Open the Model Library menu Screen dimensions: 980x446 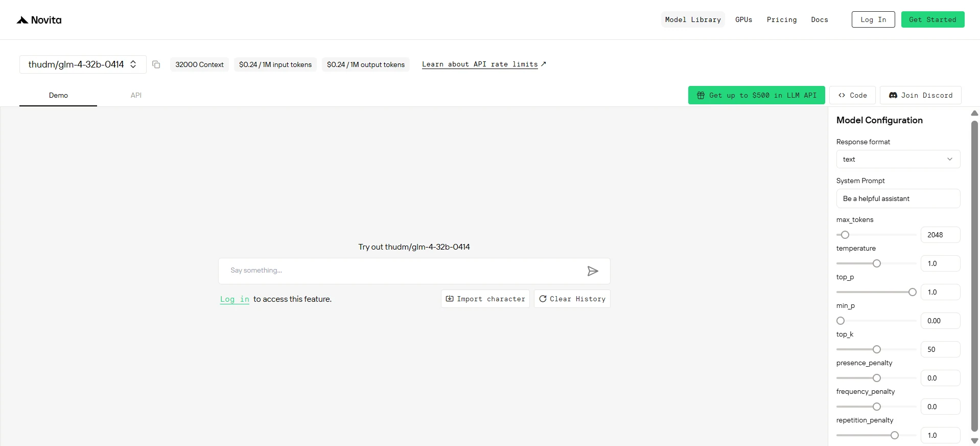[x=693, y=19]
